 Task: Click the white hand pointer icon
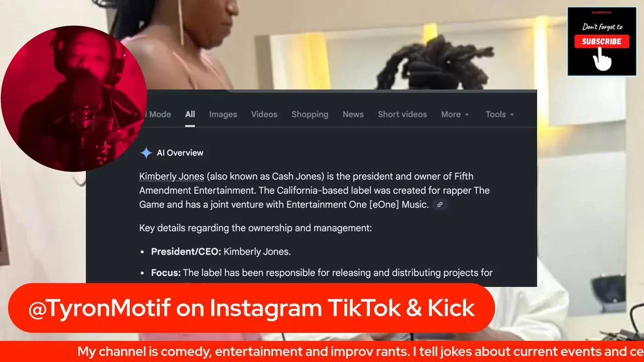click(x=601, y=60)
